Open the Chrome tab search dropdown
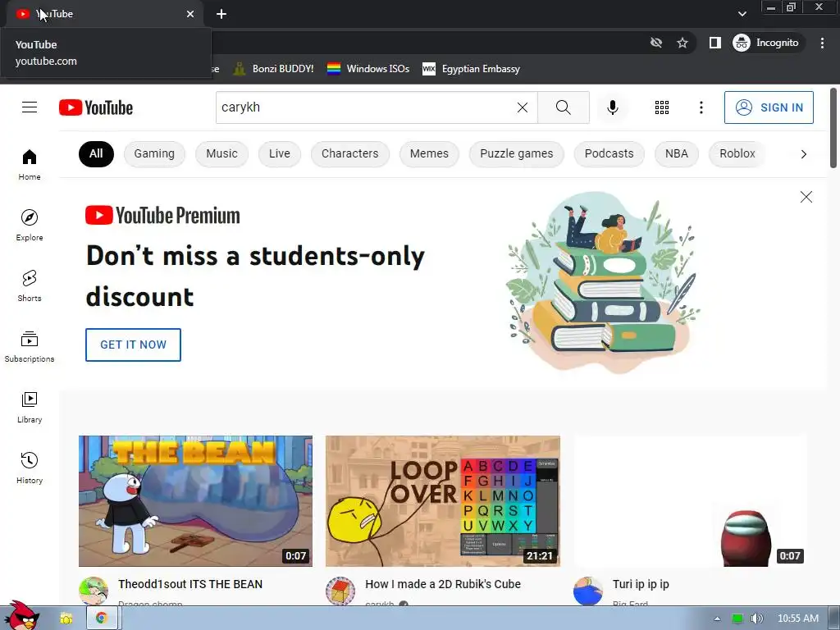This screenshot has width=840, height=630. point(742,14)
